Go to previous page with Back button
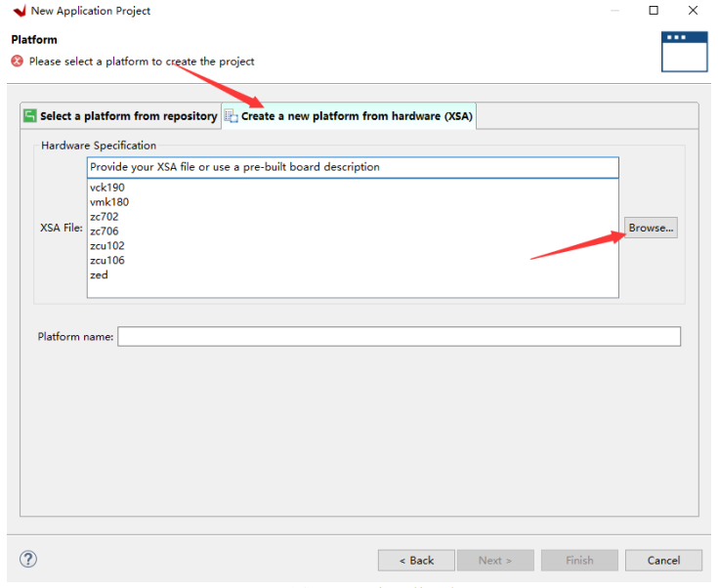 [x=416, y=560]
